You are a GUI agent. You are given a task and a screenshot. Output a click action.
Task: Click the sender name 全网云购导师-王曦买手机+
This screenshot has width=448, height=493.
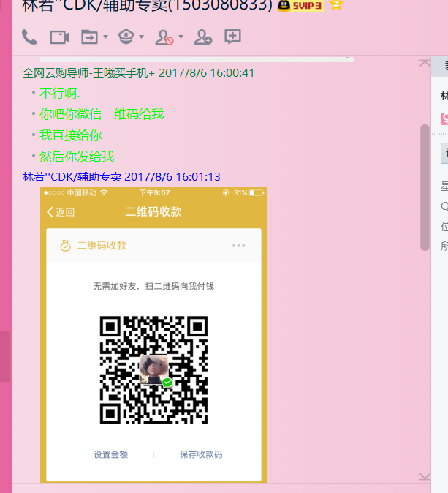tap(89, 73)
